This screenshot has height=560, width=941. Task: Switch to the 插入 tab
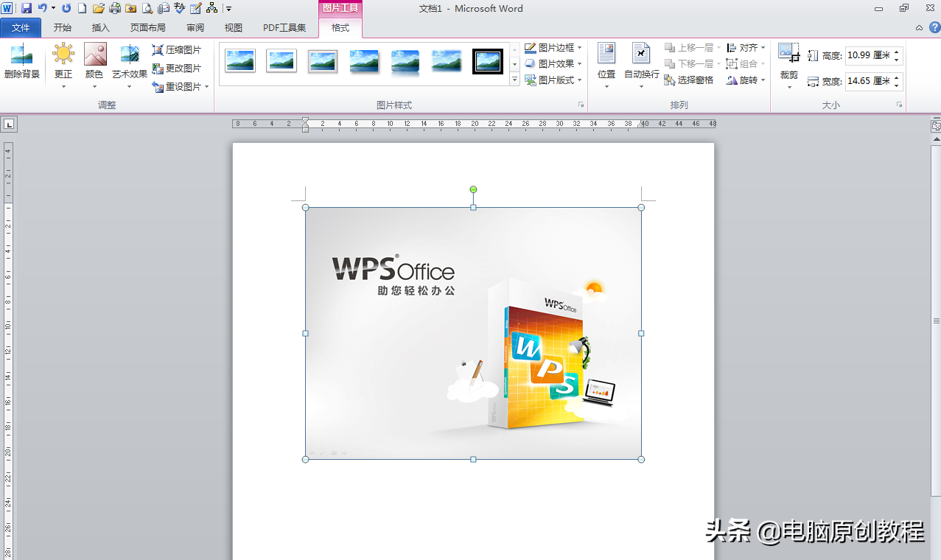point(101,28)
